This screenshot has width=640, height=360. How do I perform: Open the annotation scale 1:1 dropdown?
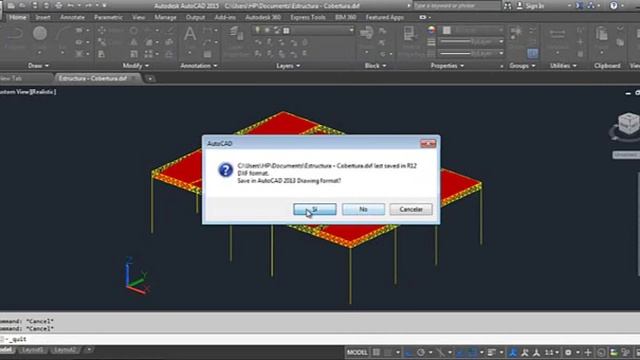point(551,353)
